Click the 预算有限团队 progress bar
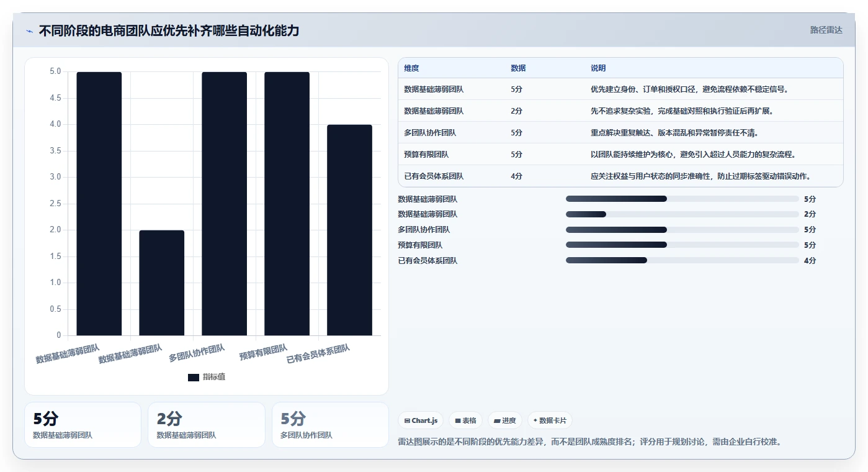Viewport: 868px width, 472px height. [x=682, y=245]
